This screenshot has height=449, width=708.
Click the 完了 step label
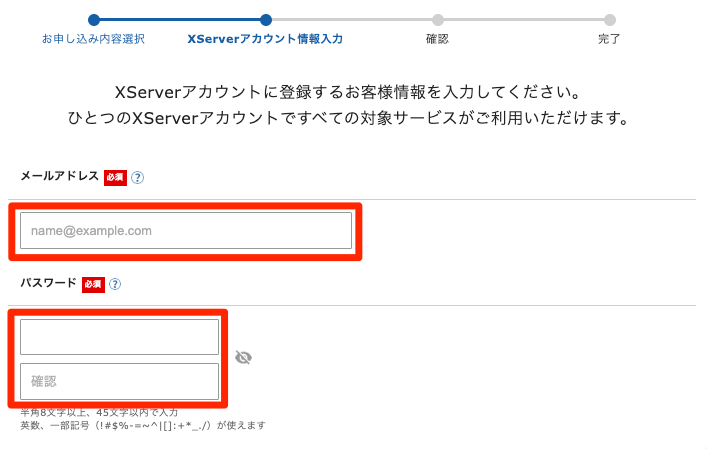click(609, 39)
